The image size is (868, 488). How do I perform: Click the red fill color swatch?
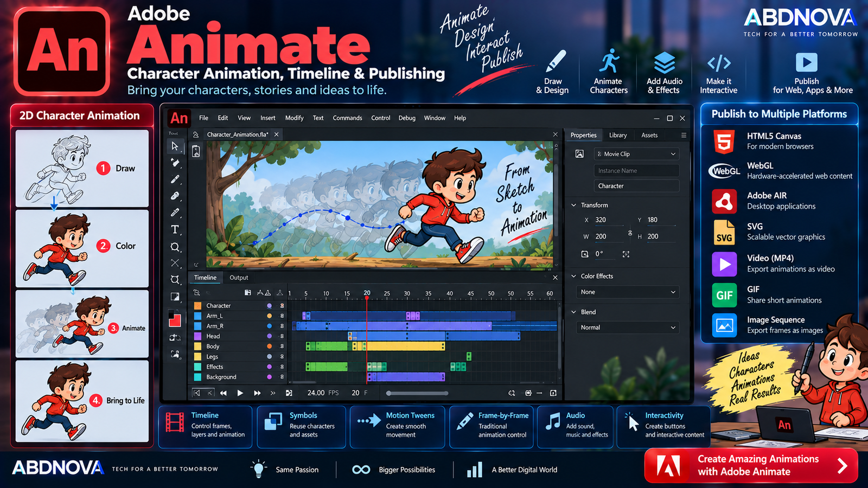pos(175,321)
